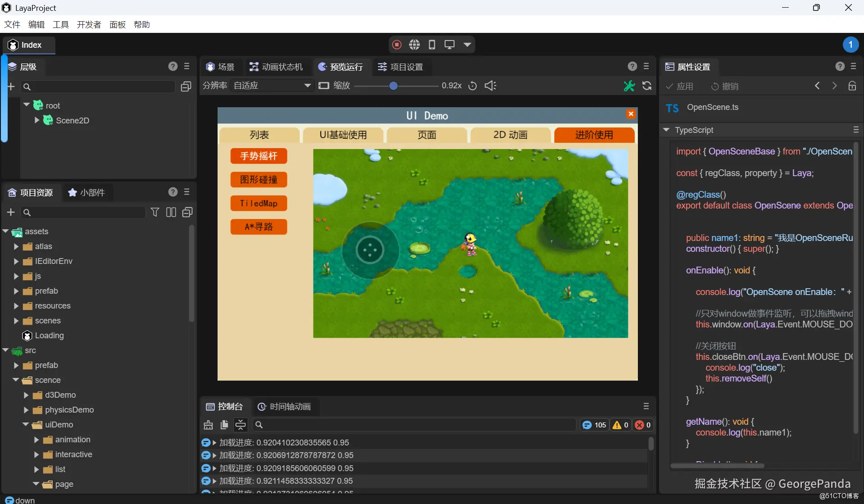Stop the preview run (red stop icon)
The width and height of the screenshot is (864, 504).
click(x=396, y=44)
